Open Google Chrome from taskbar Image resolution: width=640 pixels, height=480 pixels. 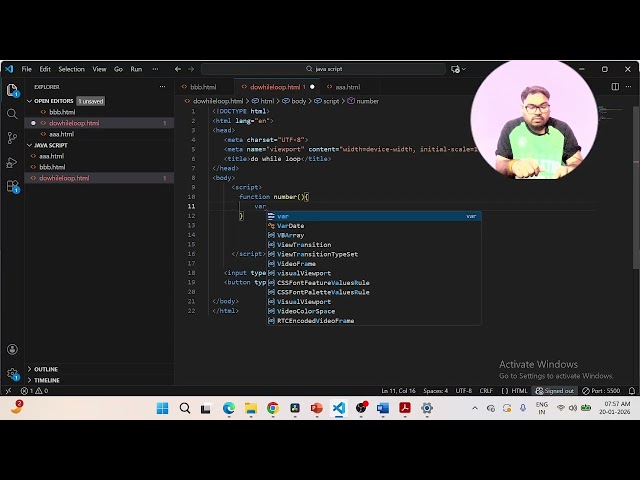pos(273,408)
